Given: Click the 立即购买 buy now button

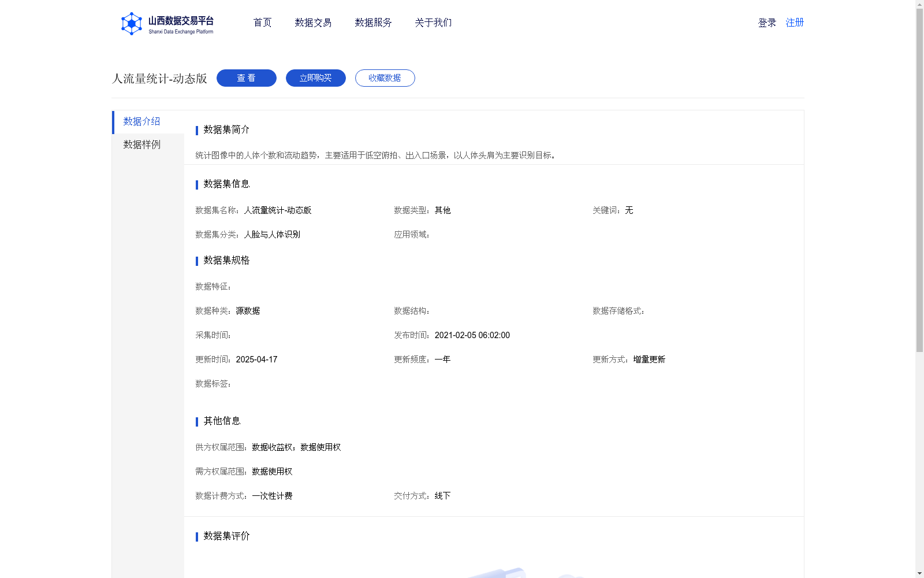Looking at the screenshot, I should [316, 78].
